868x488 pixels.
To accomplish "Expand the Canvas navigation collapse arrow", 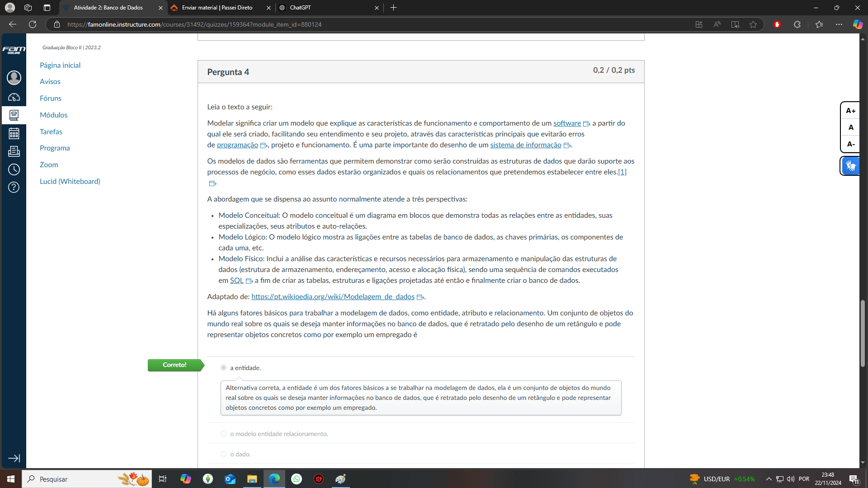I will (14, 458).
